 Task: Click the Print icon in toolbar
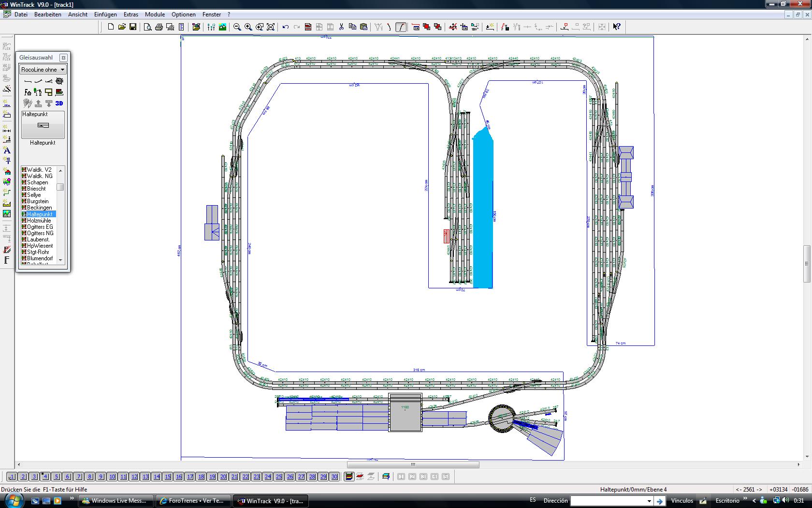(159, 27)
